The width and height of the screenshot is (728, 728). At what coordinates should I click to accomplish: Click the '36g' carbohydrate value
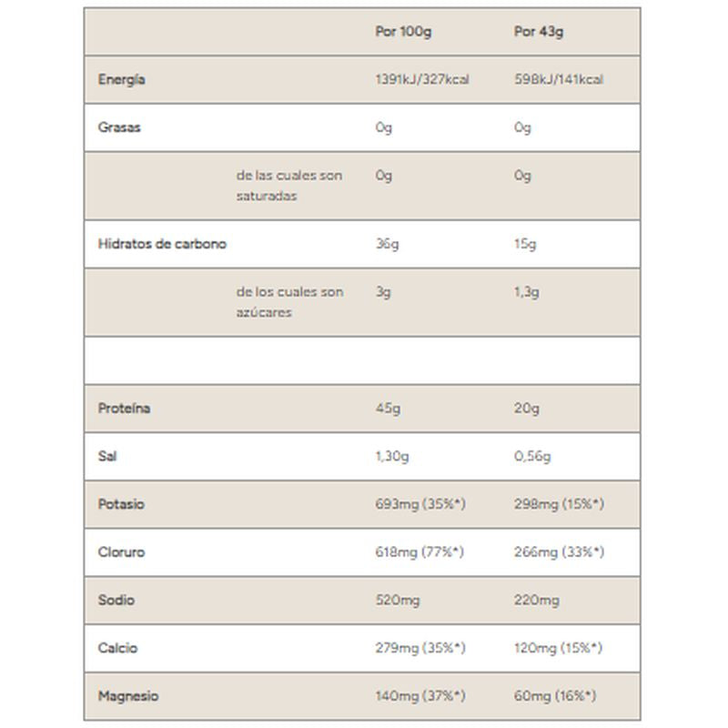click(388, 244)
